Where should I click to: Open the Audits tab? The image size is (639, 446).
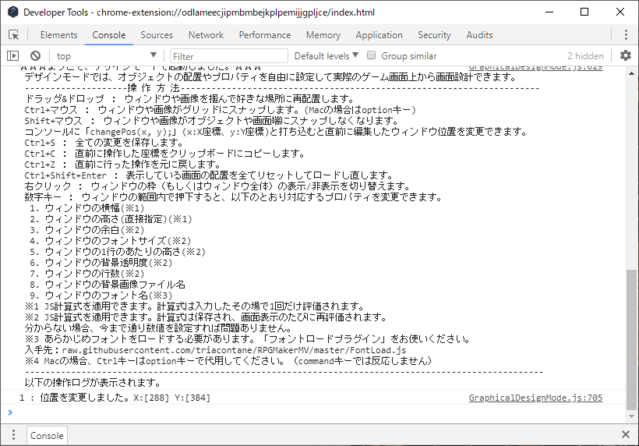coord(480,35)
